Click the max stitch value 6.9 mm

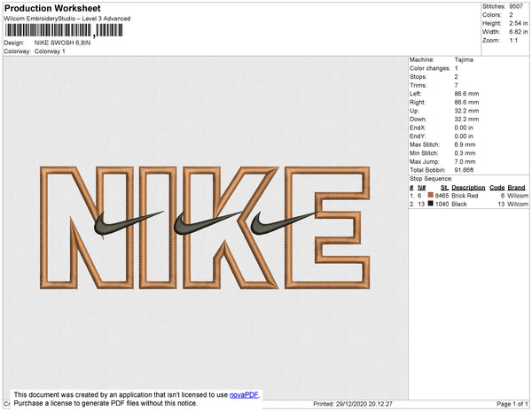coord(465,144)
